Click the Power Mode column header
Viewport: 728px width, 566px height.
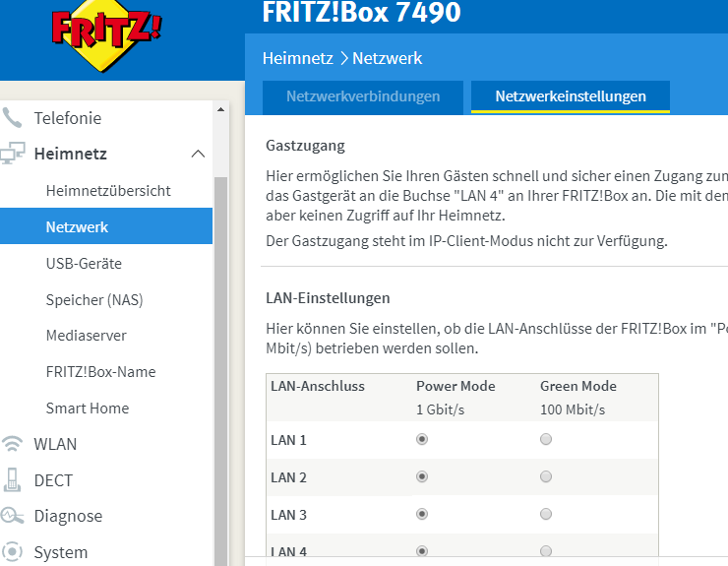coord(455,386)
